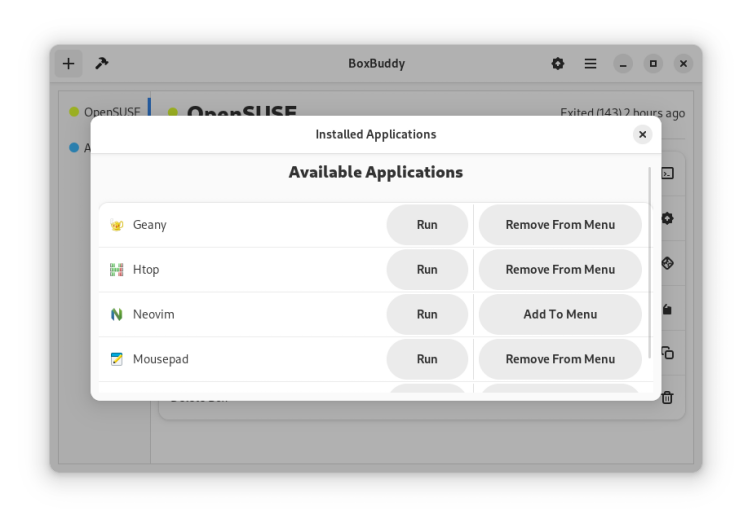
Task: Launch Mousepad with its Run button
Action: (427, 359)
